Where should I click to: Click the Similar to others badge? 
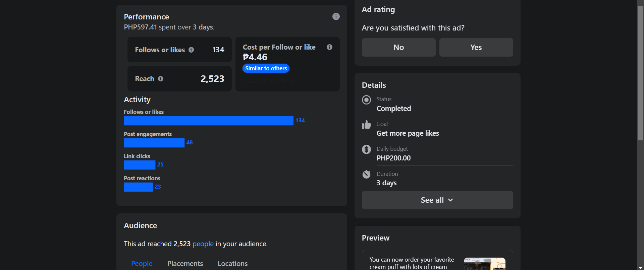click(x=266, y=68)
